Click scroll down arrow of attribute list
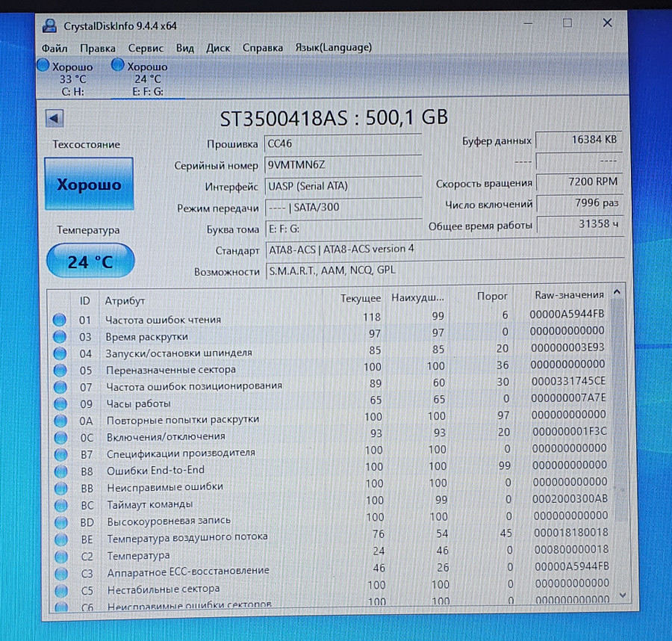672x641 pixels. 623,595
